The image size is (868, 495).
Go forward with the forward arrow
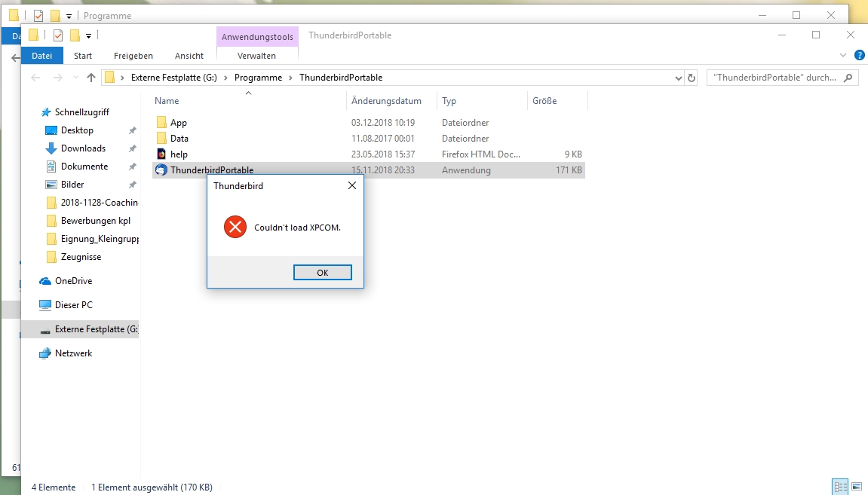pyautogui.click(x=57, y=78)
